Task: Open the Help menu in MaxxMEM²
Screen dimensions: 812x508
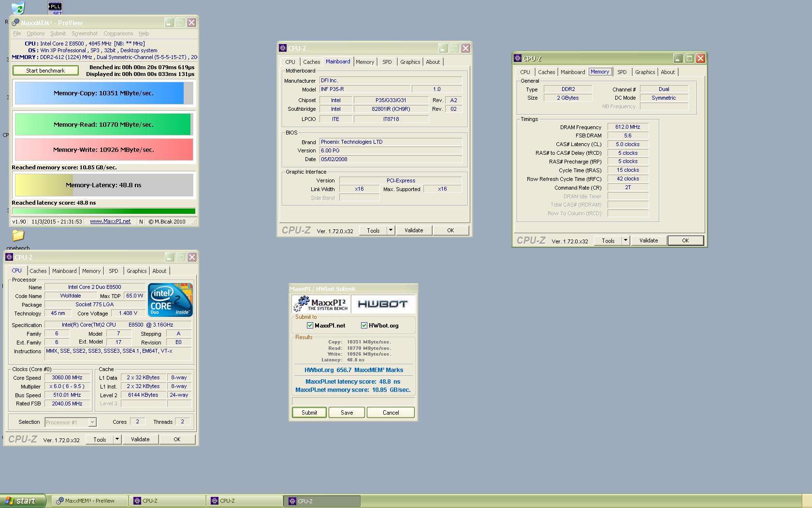Action: click(x=144, y=33)
